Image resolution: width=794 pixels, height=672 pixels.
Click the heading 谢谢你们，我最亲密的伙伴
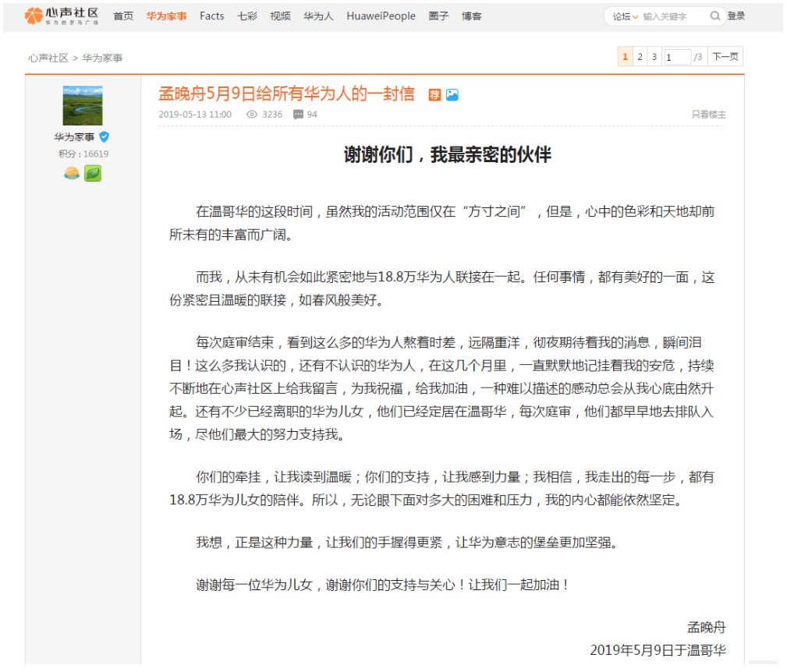click(x=448, y=154)
